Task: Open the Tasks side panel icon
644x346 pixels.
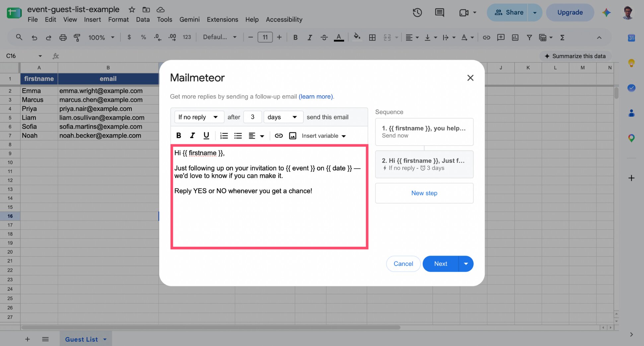Action: [631, 88]
